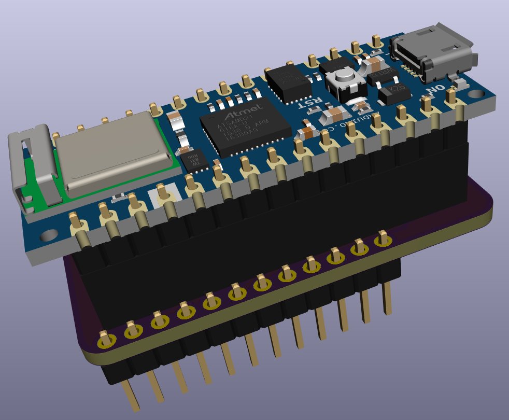Click the reset push button on board

[x=345, y=81]
